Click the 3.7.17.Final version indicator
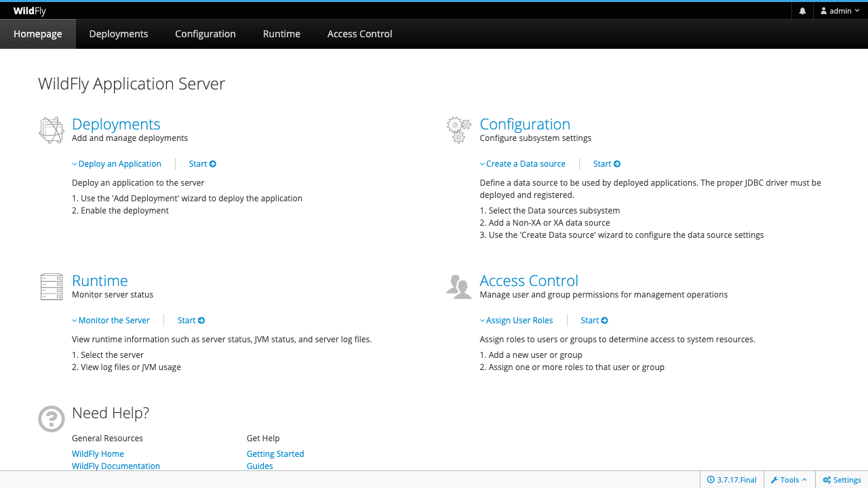 (732, 480)
